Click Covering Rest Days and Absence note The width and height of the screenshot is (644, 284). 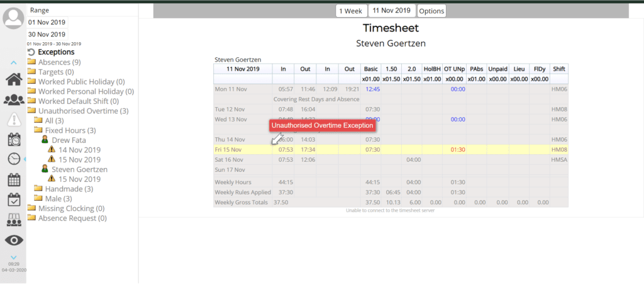[x=316, y=99]
